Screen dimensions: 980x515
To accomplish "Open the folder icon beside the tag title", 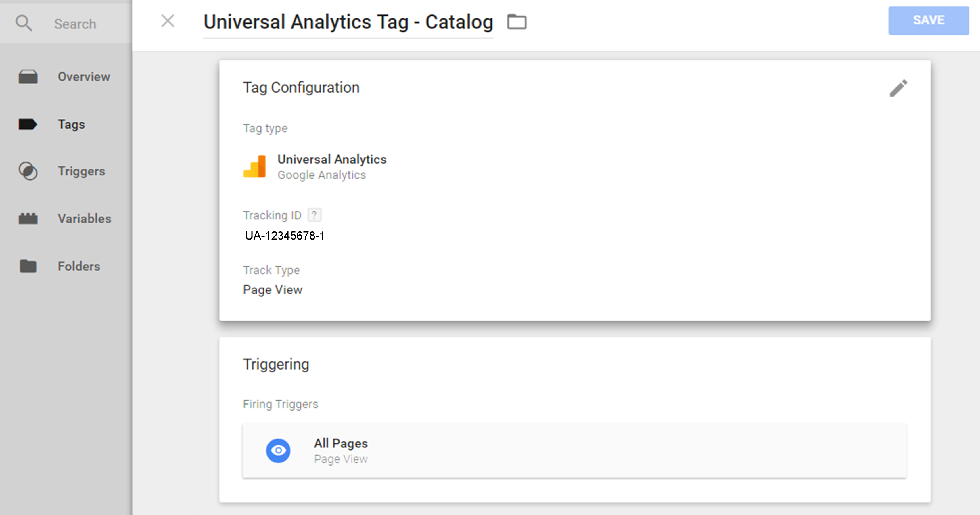I will (517, 22).
